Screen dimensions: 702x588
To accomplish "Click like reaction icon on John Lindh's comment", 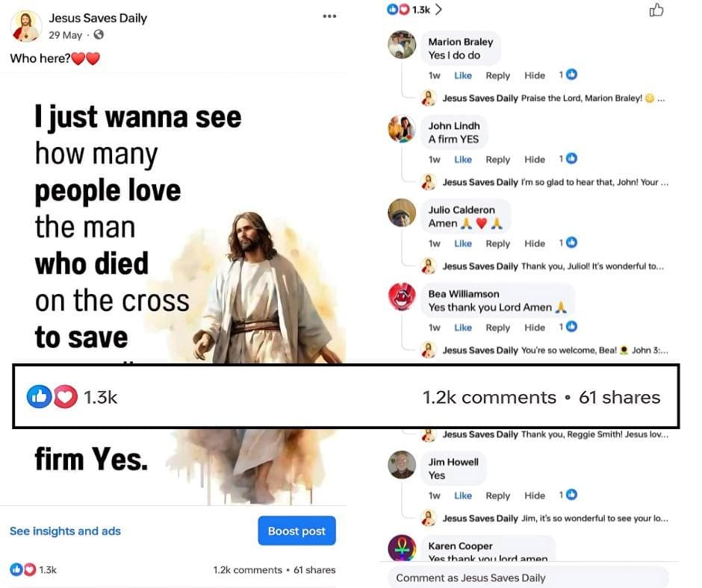I will coord(571,158).
